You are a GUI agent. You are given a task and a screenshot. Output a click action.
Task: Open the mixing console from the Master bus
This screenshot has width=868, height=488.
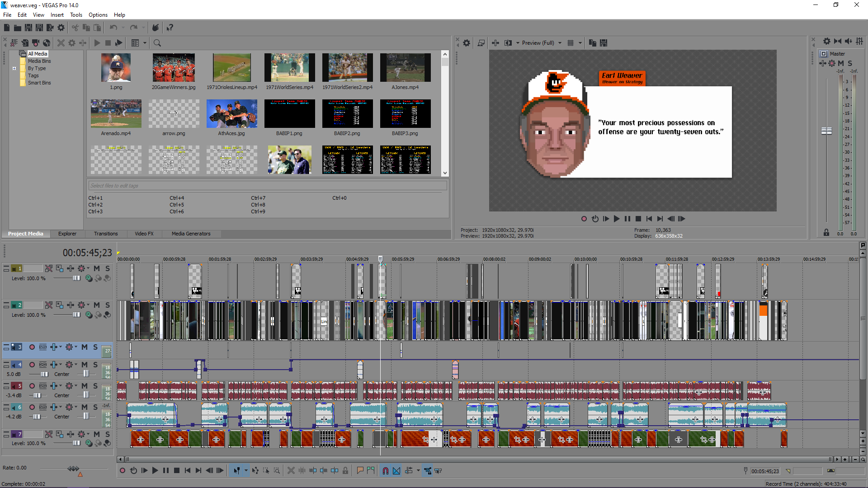859,41
